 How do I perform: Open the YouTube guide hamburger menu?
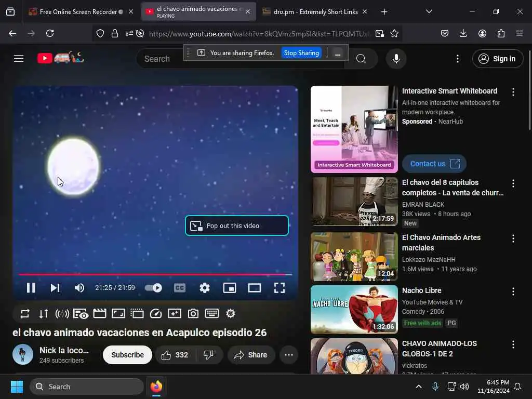(19, 59)
